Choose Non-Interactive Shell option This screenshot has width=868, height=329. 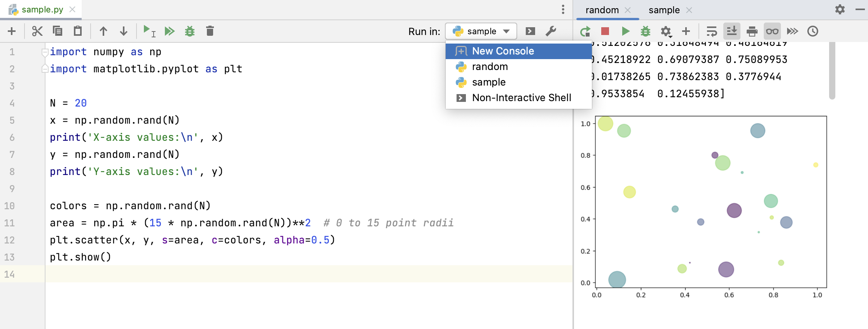521,98
